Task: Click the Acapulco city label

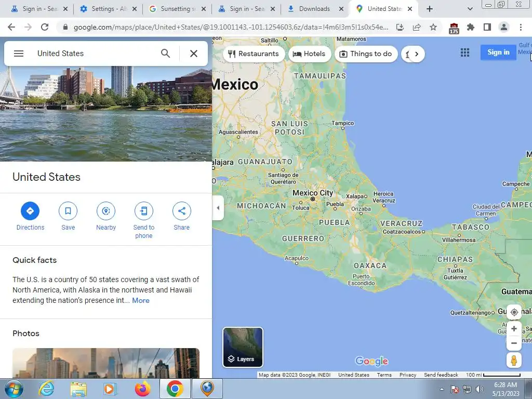Action: [297, 258]
